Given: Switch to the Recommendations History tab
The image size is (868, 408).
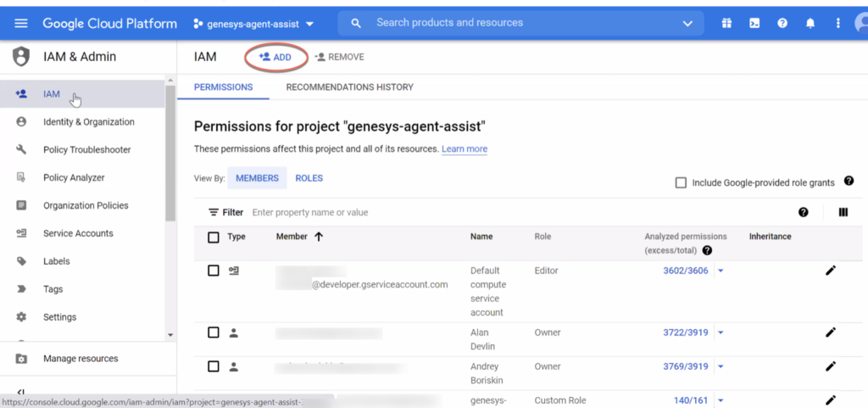Looking at the screenshot, I should tap(349, 87).
